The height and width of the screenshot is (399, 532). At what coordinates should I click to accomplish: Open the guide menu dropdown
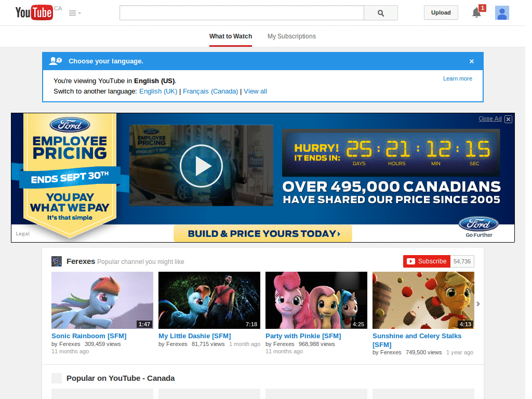(75, 13)
